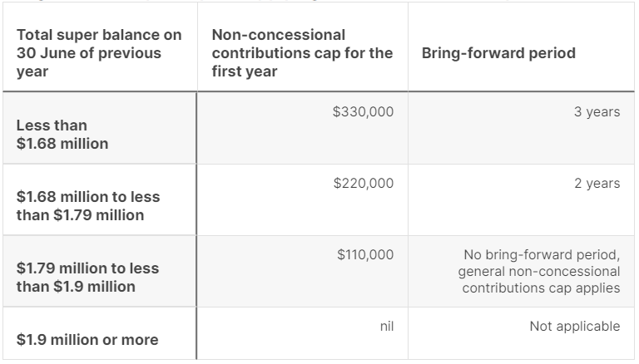Screen dimensions: 639x364
Task: Click the 'general non-concessional' text line
Action: click(539, 271)
